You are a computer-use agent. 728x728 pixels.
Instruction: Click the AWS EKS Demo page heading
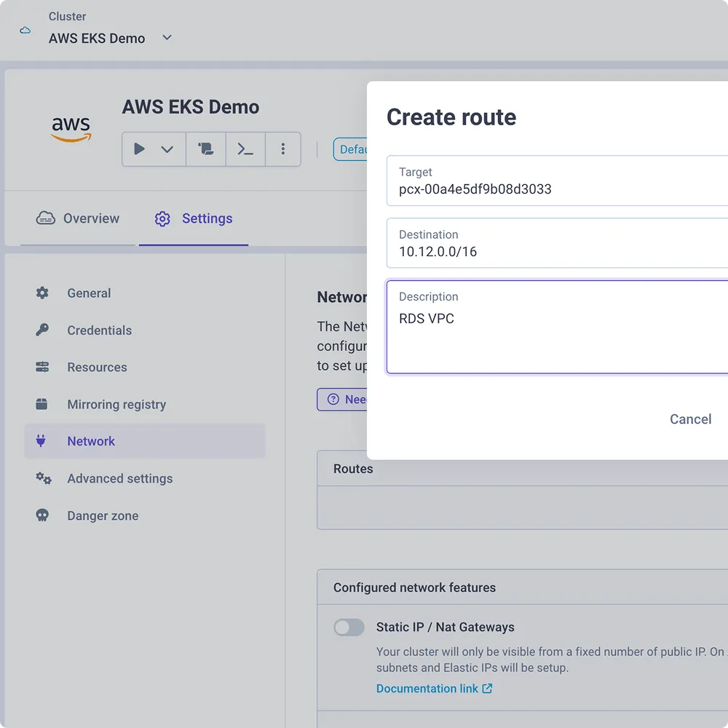click(x=191, y=107)
